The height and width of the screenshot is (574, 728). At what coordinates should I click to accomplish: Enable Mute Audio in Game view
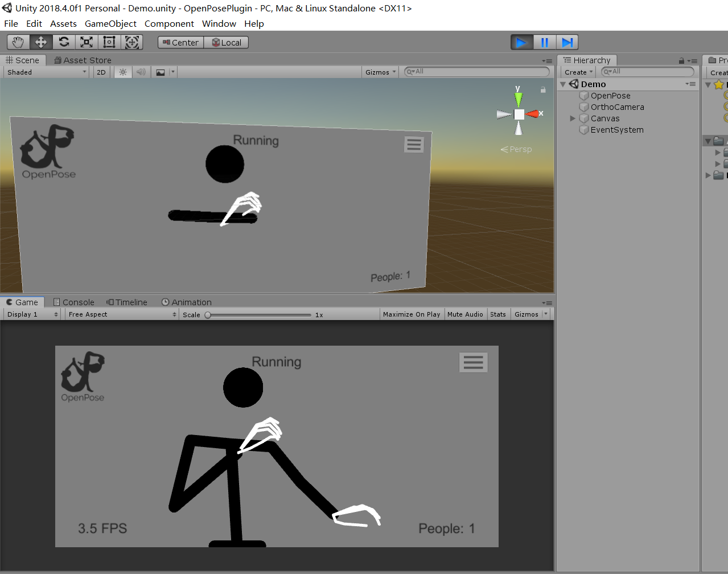[466, 314]
